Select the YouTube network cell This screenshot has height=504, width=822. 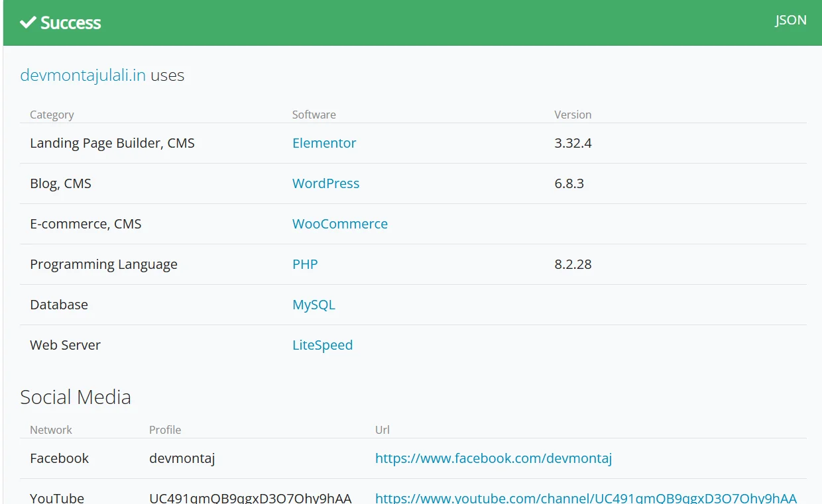pyautogui.click(x=57, y=497)
